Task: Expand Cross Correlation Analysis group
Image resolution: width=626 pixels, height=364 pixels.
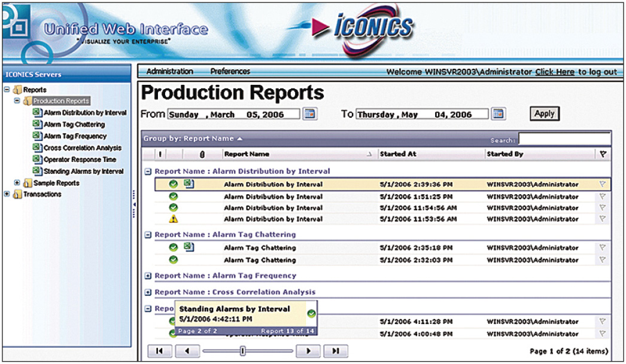Action: [148, 292]
